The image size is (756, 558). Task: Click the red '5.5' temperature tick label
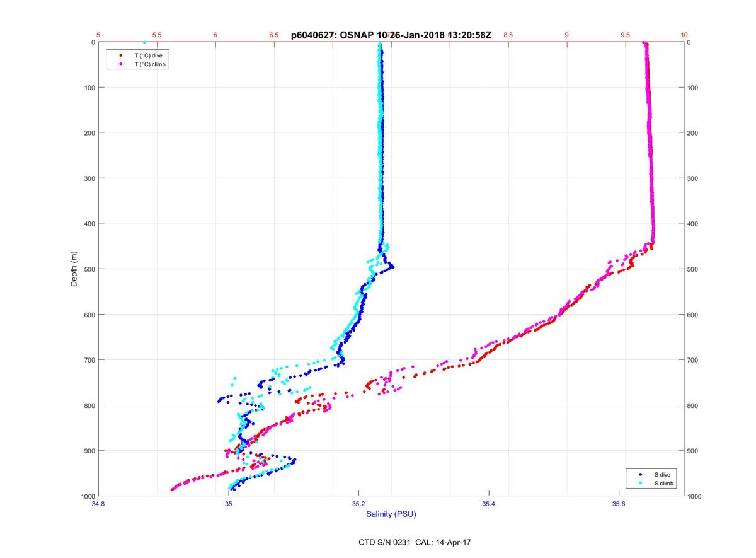pos(157,35)
